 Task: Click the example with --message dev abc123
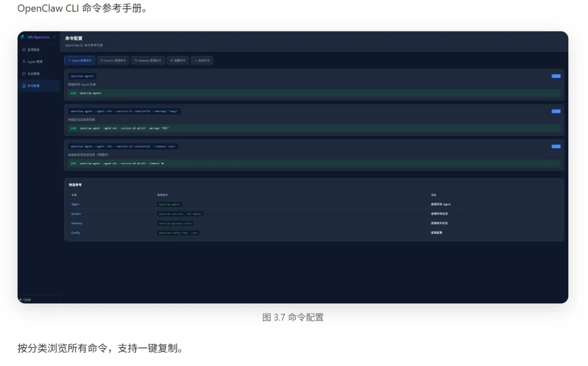tap(314, 128)
